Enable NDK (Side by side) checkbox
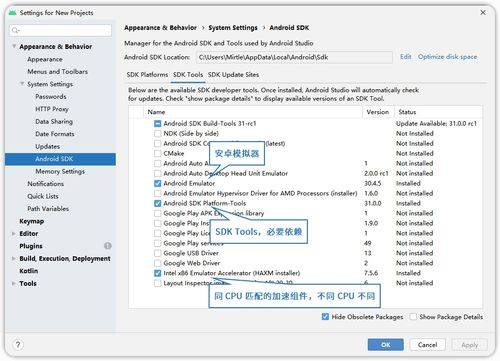 157,134
